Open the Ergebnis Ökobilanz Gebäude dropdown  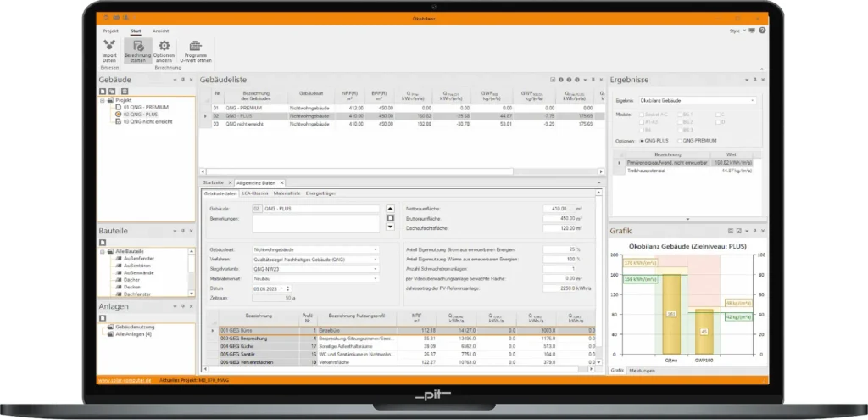(x=753, y=100)
